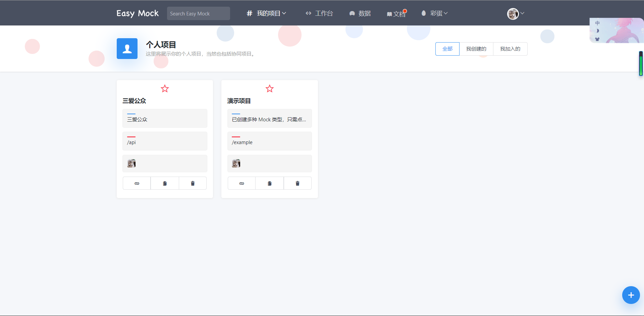This screenshot has width=644, height=316.
Task: Star the 三爱公众 project
Action: pos(165,88)
